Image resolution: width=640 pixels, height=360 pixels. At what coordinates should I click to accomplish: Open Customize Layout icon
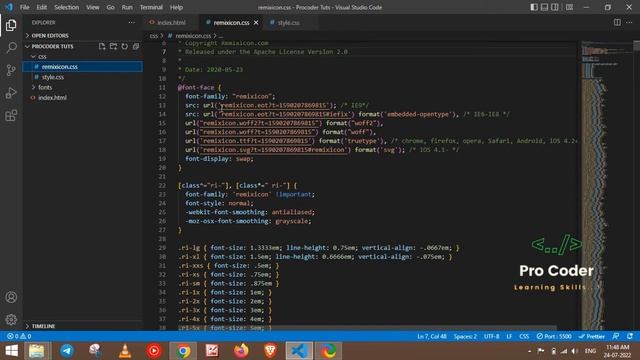[x=569, y=7]
